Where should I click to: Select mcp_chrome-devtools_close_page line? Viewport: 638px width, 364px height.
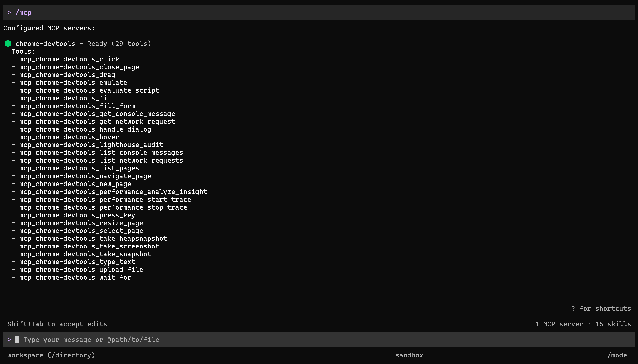79,67
